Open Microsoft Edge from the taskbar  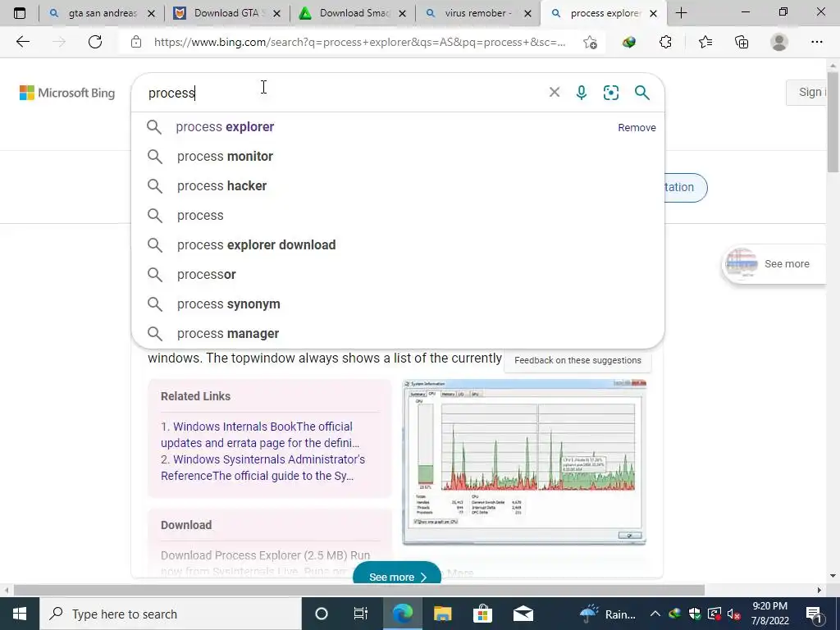[402, 614]
